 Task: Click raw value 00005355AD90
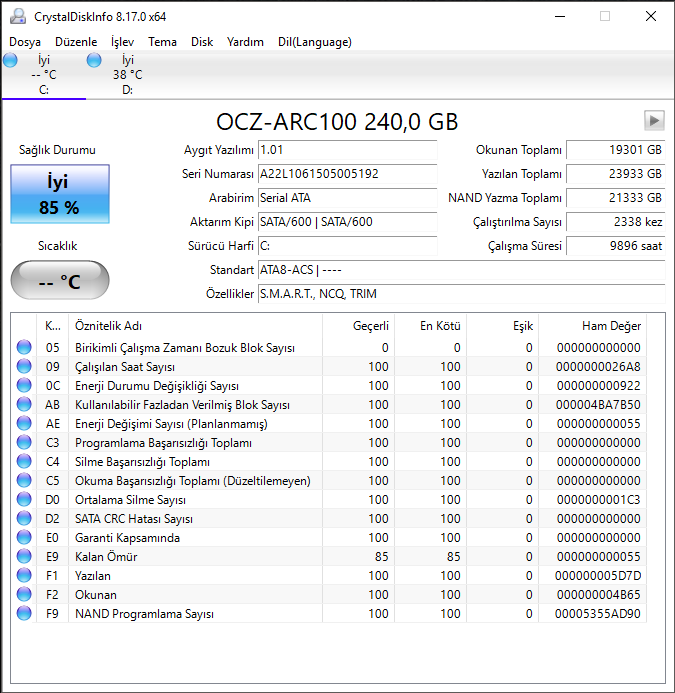[598, 613]
